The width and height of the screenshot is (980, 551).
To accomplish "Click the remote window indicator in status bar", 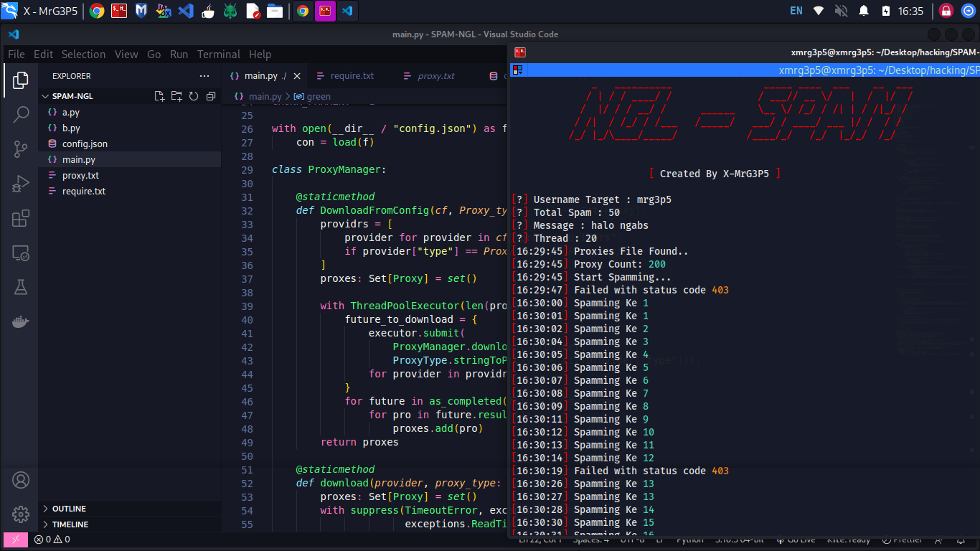I will 16,540.
